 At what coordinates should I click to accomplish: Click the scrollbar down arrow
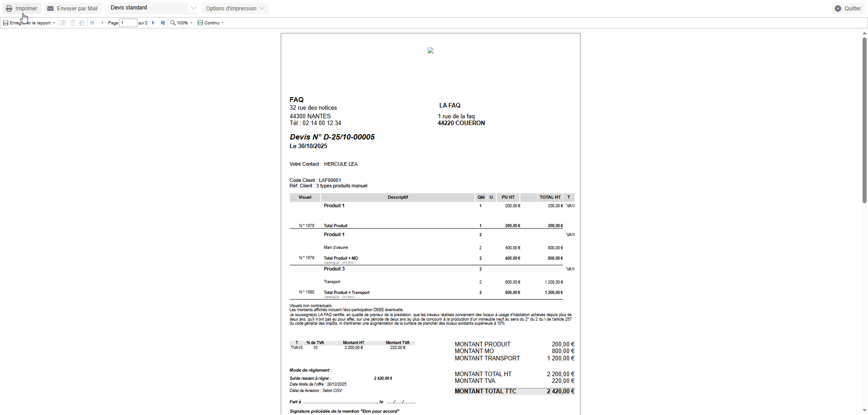click(x=864, y=410)
